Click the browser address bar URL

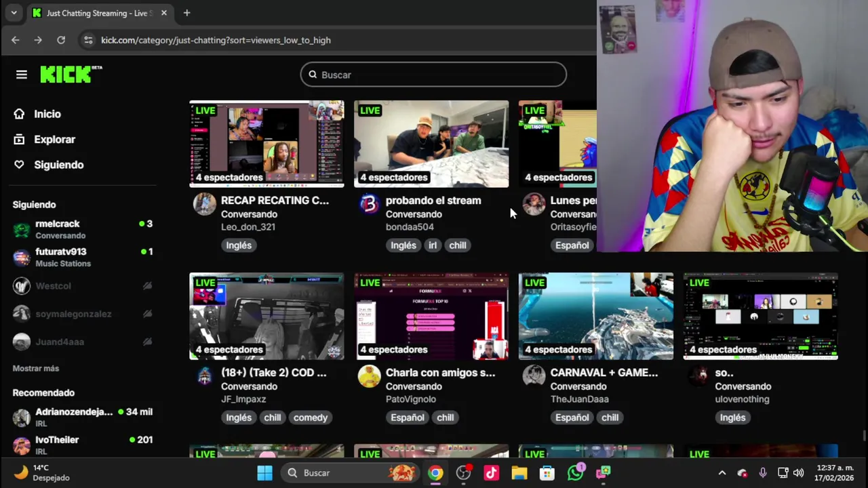tap(216, 40)
